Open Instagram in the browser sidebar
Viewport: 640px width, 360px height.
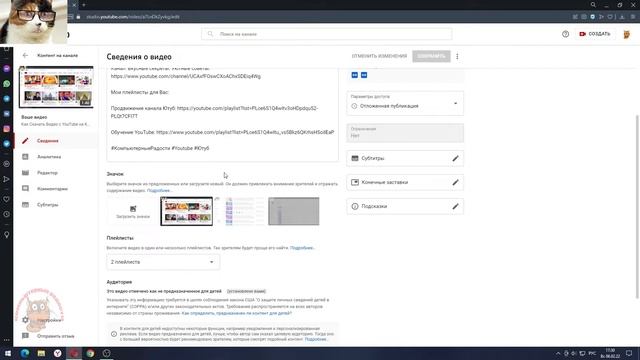(x=7, y=129)
